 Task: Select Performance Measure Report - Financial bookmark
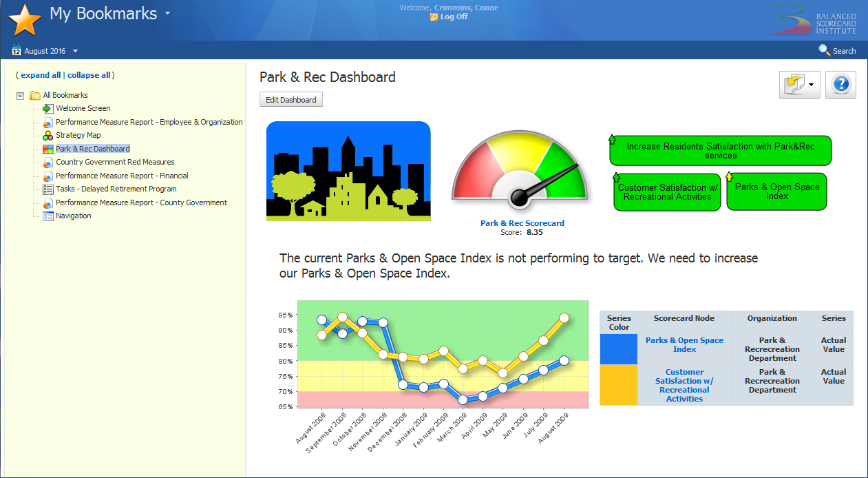pos(122,176)
